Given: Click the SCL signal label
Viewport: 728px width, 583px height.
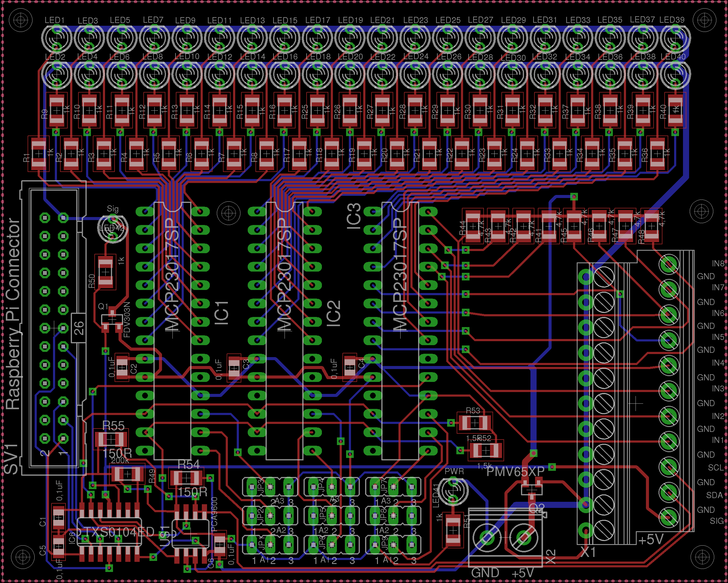Looking at the screenshot, I should (715, 467).
